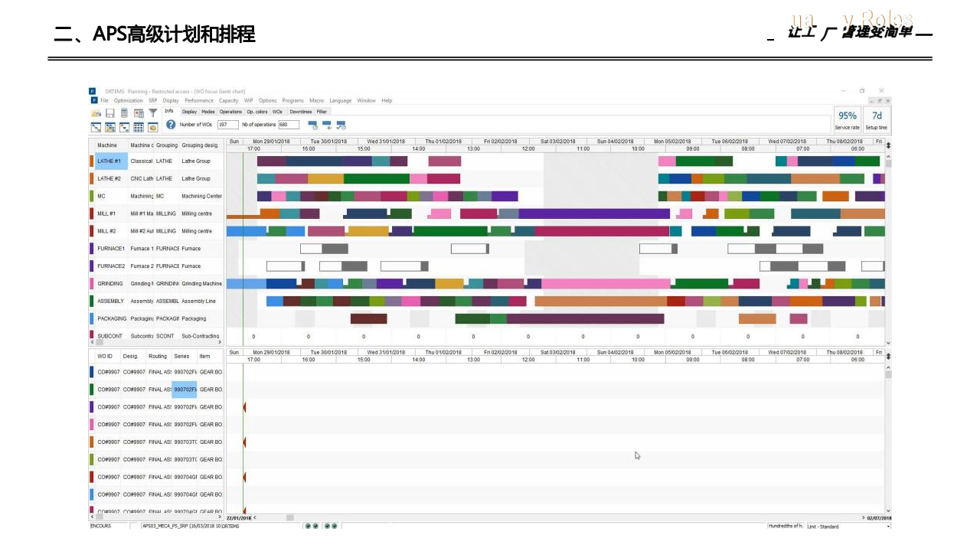Open the calculator icon
Screen dimensions: 980x551
124,113
